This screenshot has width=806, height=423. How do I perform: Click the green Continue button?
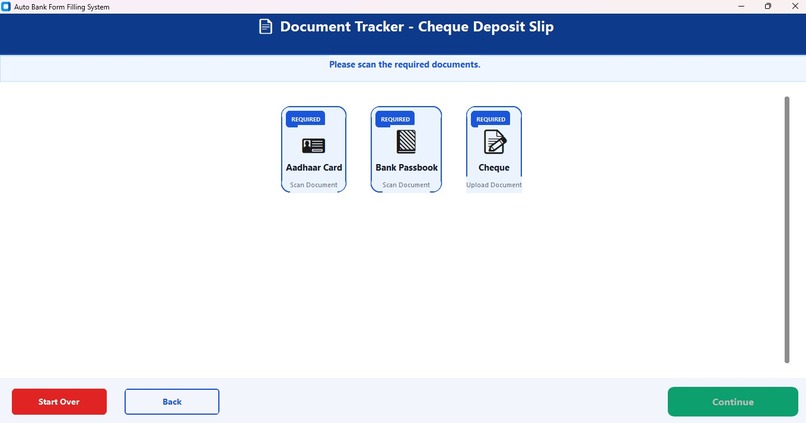click(x=732, y=401)
